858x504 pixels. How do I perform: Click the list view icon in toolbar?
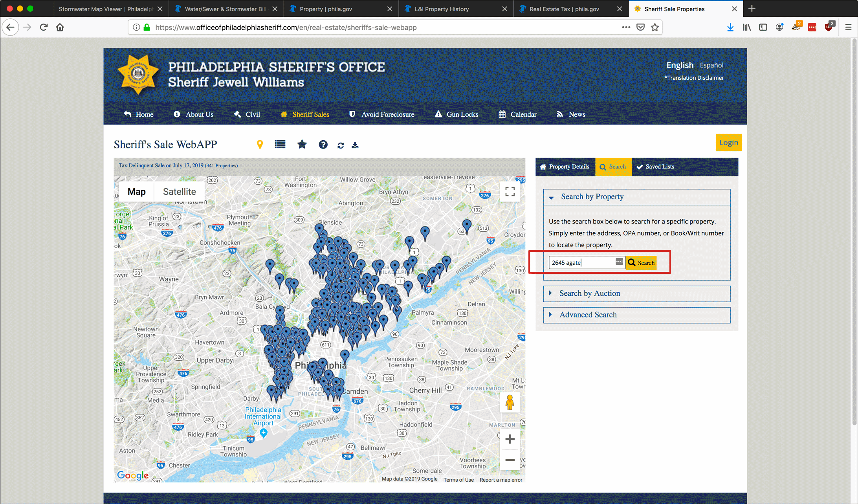point(279,145)
